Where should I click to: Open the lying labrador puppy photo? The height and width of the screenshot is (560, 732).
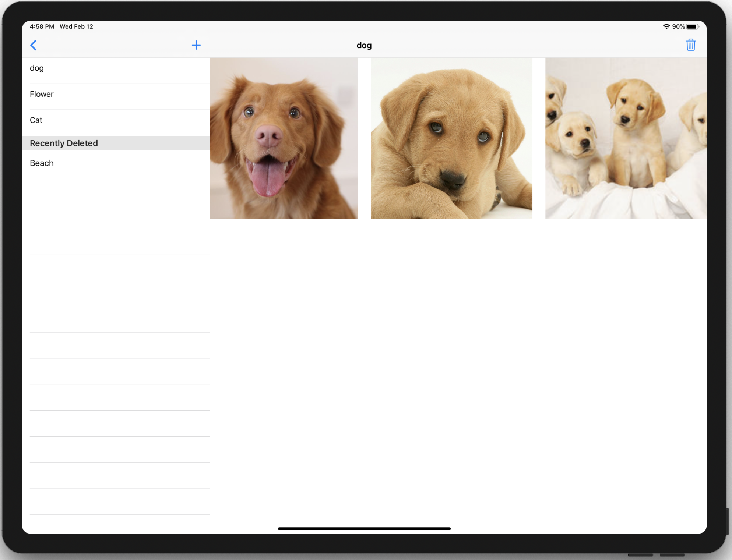[x=451, y=138]
